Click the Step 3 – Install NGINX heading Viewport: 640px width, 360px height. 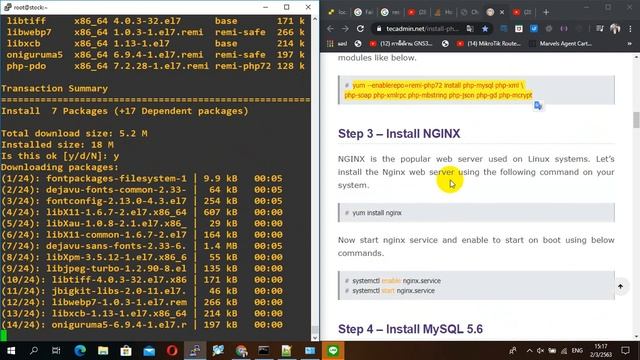point(399,133)
